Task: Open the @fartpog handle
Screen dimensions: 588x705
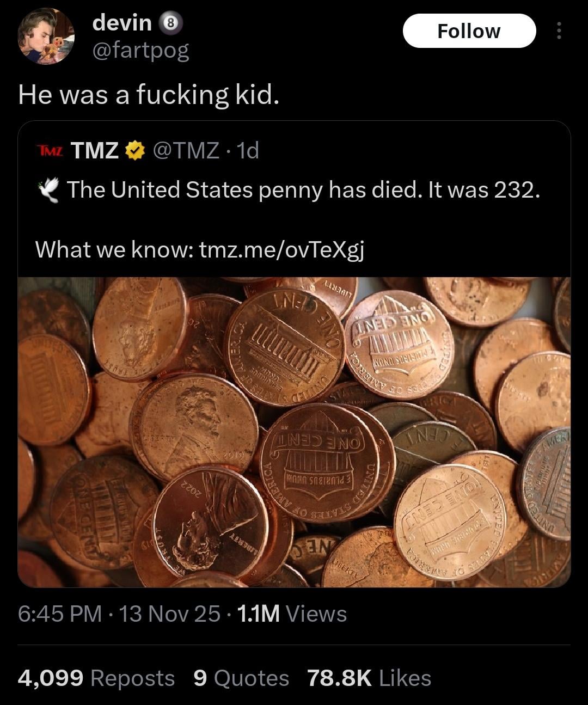Action: (x=141, y=51)
